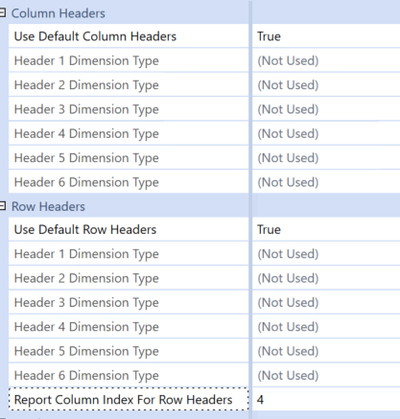Click row Header 1 Dimension Type value
The image size is (400, 419).
[x=326, y=254]
